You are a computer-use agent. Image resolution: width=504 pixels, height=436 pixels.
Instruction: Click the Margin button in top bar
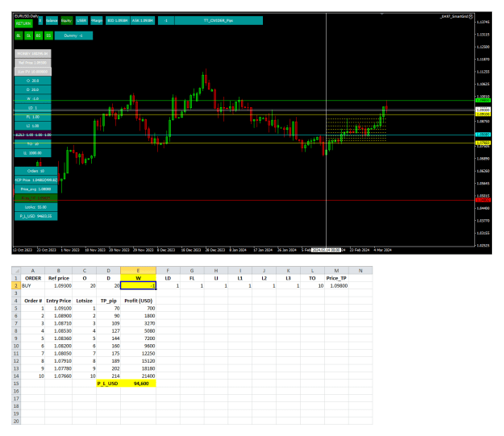pos(97,21)
